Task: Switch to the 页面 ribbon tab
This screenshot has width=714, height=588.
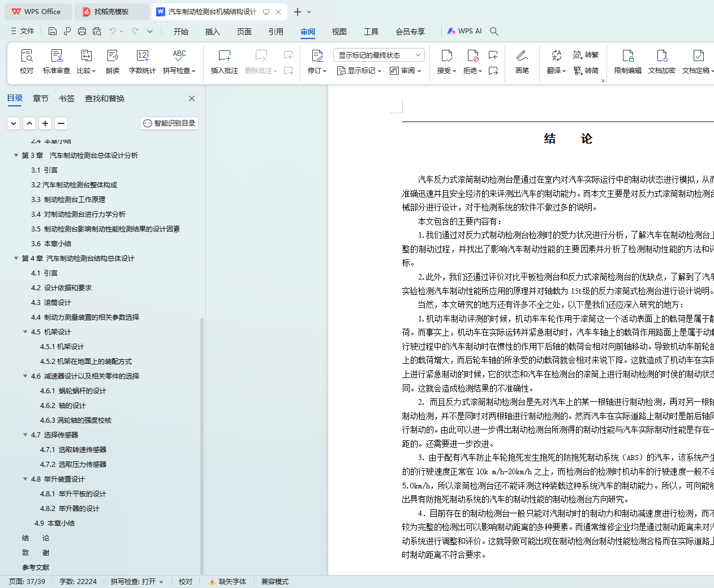Action: click(x=244, y=32)
